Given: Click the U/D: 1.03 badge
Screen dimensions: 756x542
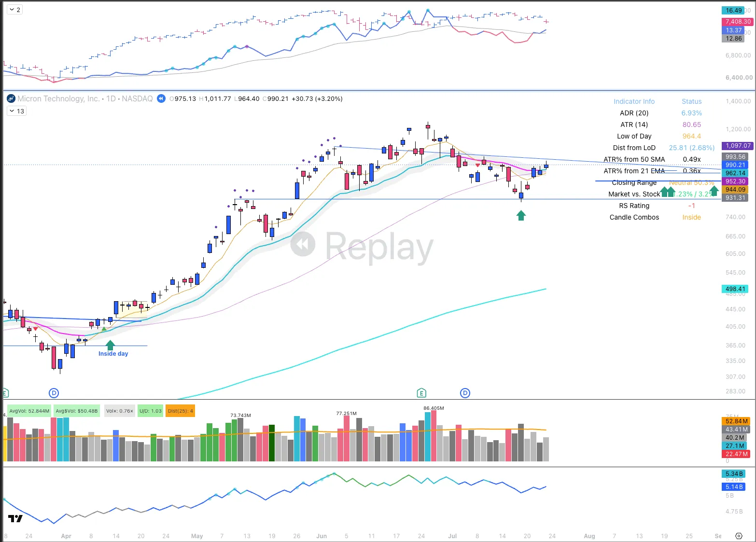Looking at the screenshot, I should (x=151, y=411).
